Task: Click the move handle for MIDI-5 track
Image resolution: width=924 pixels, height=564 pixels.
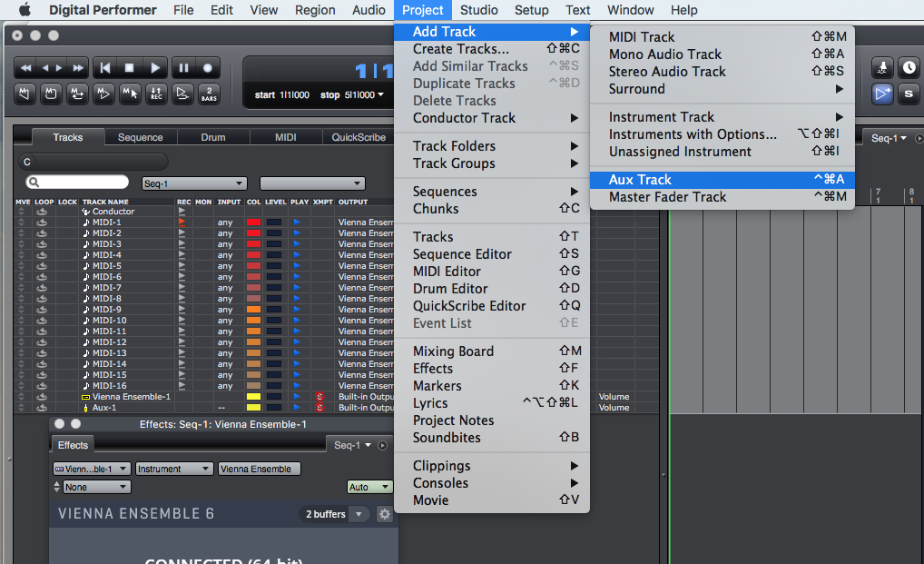Action: tap(21, 266)
